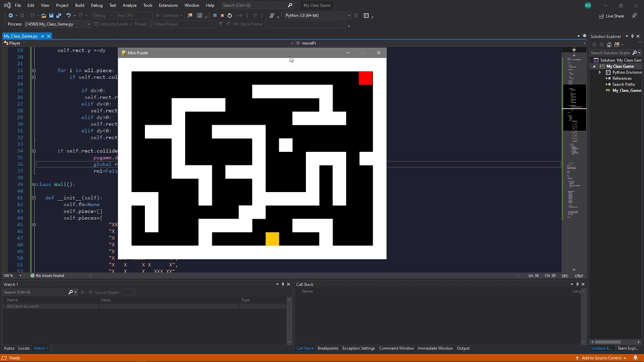
Task: Open the Debug menu
Action: point(97,5)
